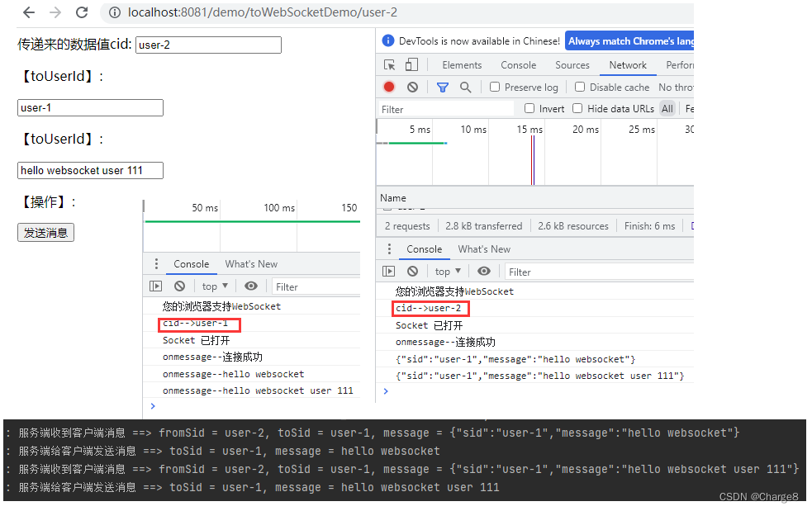Create live expression eye in right console
This screenshot has width=812, height=511.
pos(484,272)
